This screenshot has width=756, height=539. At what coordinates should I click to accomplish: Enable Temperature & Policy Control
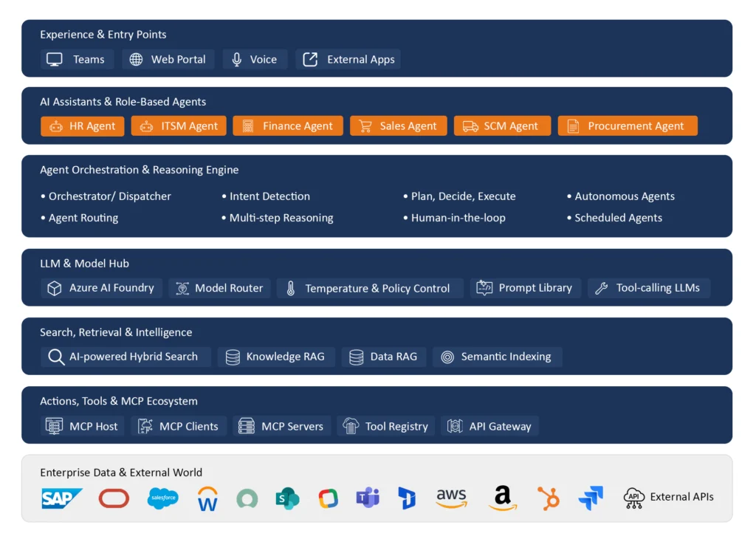(x=369, y=288)
